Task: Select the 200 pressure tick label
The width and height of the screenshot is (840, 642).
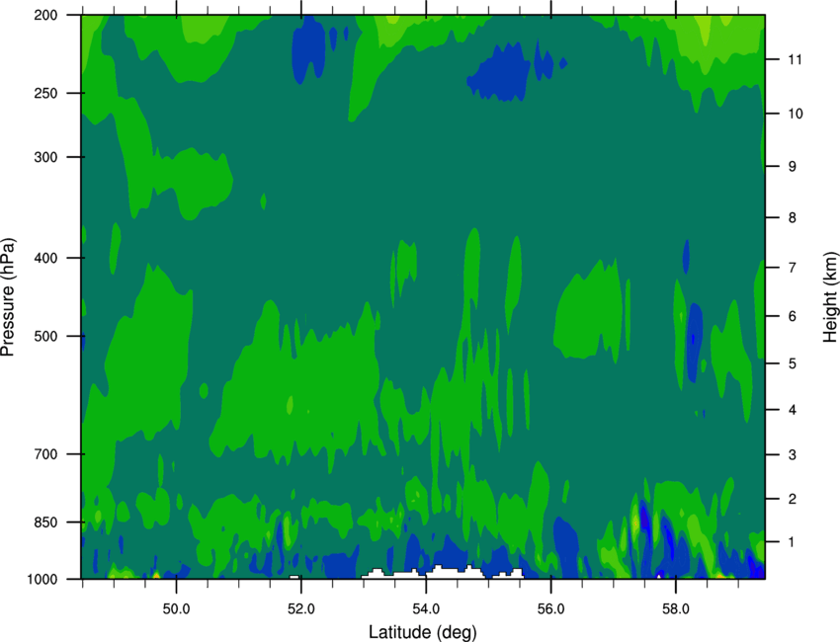Action: point(46,15)
